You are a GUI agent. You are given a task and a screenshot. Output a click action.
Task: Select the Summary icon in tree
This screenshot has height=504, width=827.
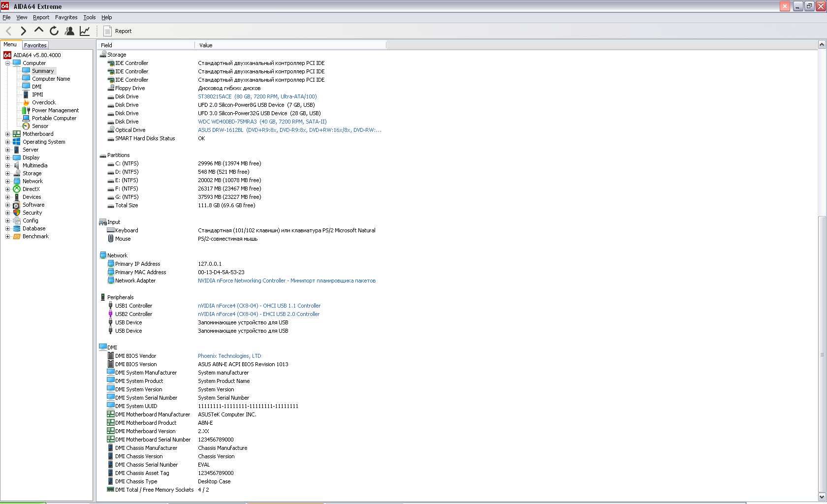[26, 71]
